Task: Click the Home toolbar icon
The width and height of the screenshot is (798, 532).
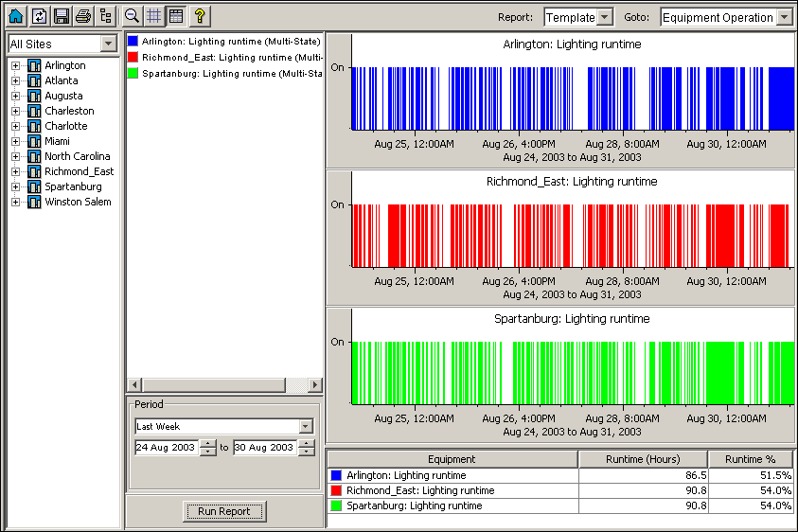Action: coord(15,16)
